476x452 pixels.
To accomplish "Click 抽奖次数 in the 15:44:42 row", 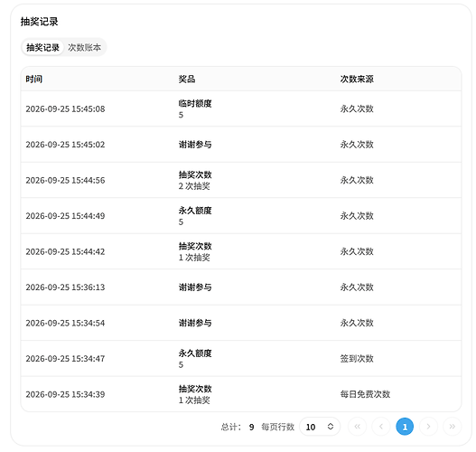I will [195, 246].
